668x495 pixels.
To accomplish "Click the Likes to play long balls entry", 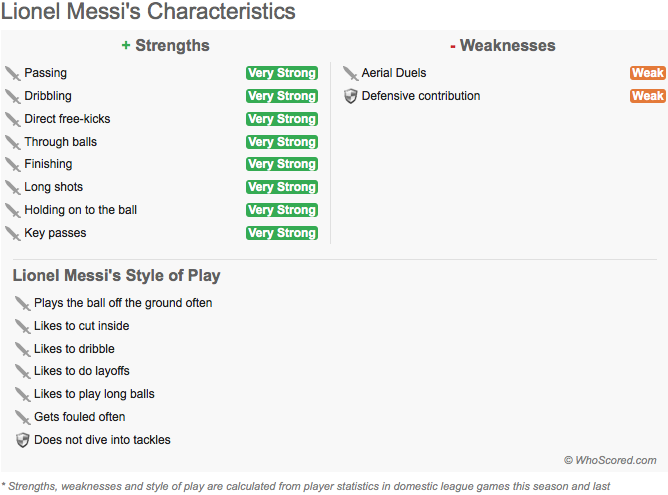I will 94,394.
